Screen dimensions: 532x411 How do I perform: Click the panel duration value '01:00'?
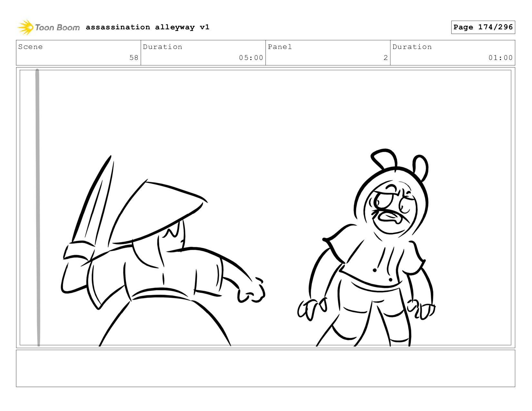[x=500, y=58]
